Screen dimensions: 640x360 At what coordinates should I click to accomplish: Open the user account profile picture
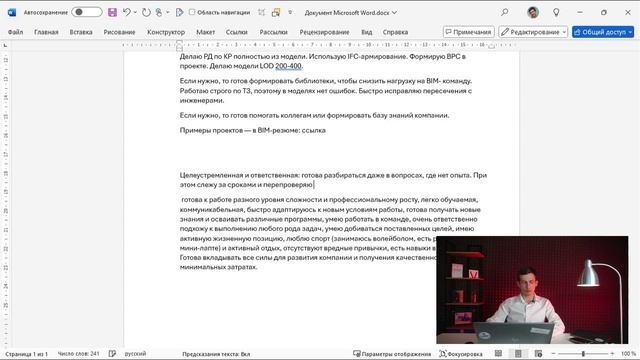[533, 12]
